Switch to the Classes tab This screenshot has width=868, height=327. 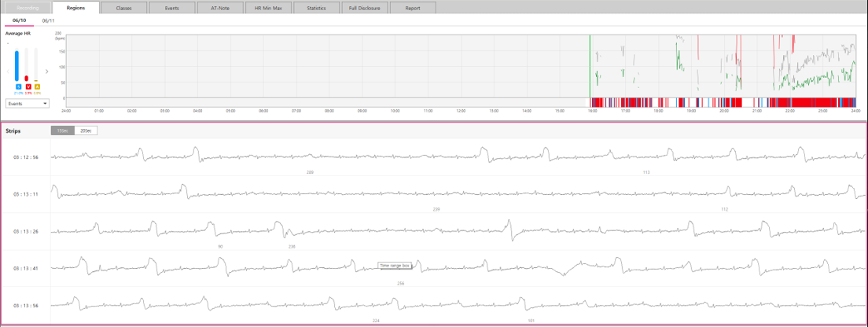click(x=123, y=9)
